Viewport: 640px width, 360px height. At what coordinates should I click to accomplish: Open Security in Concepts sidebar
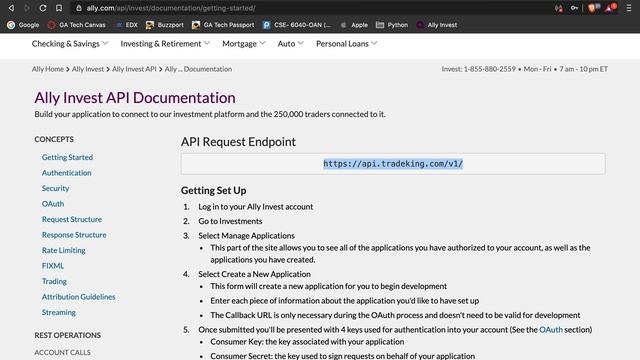pyautogui.click(x=56, y=188)
